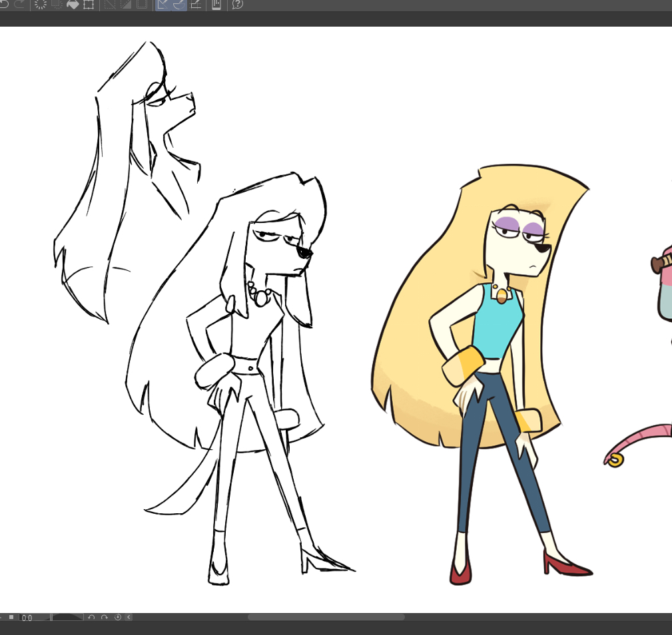Image resolution: width=672 pixels, height=635 pixels.
Task: Open the smartphone companion mode icon
Action: [x=216, y=4]
